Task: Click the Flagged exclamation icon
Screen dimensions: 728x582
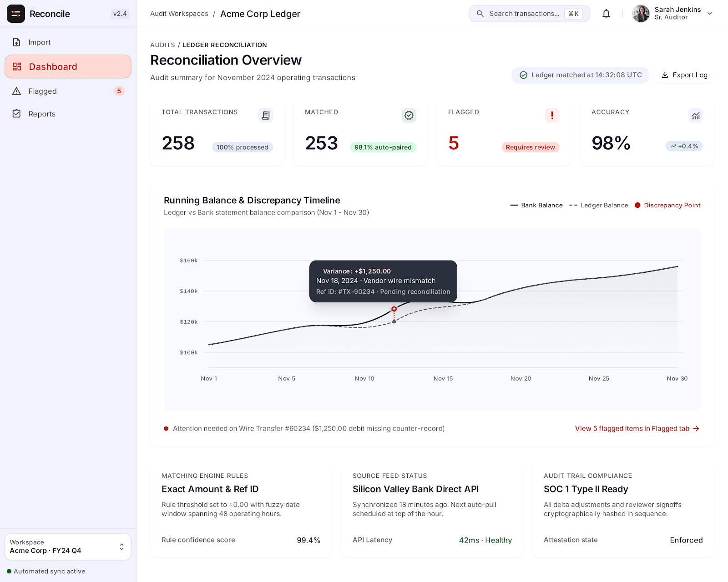Action: 552,115
